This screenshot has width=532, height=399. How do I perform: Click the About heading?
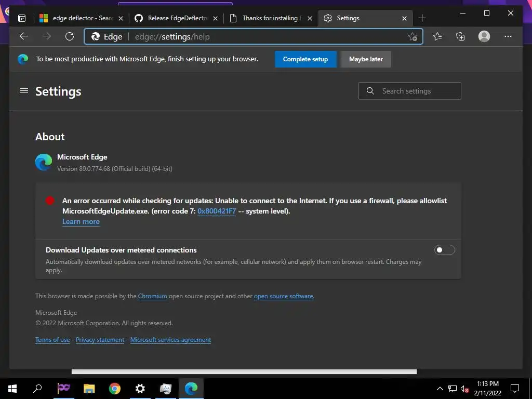[x=50, y=137]
